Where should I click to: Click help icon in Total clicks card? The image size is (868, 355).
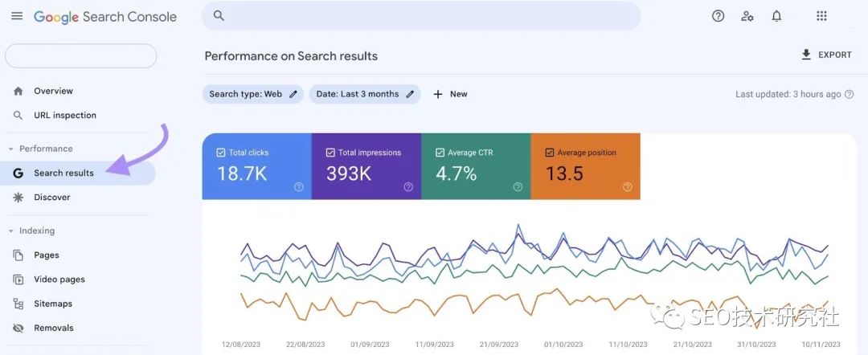coord(299,187)
